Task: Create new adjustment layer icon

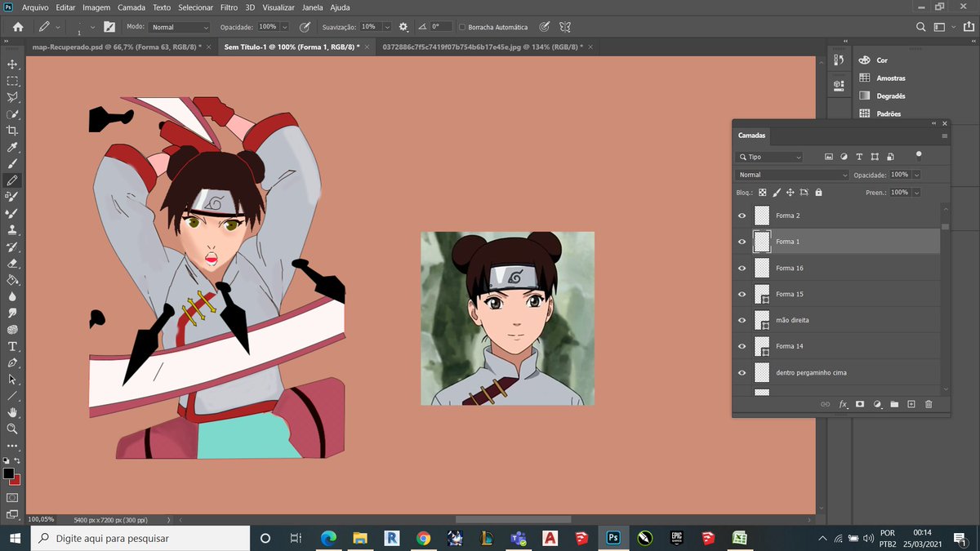Action: [877, 404]
